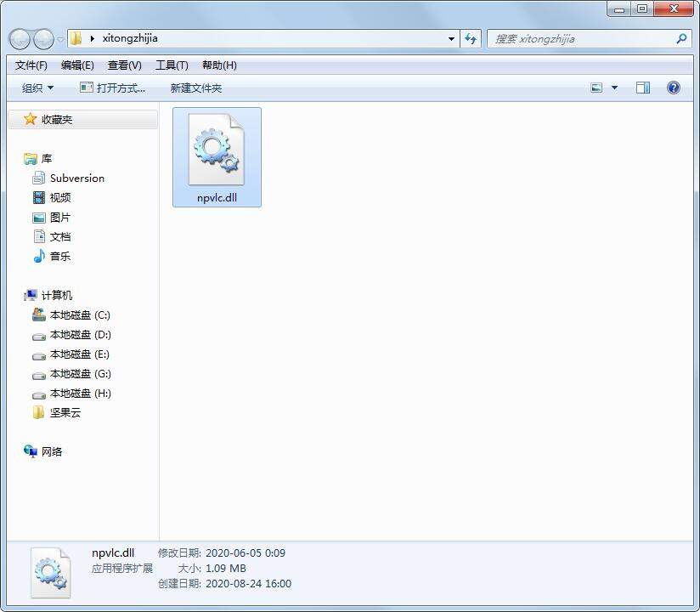Open the 工具(T) menu
The image size is (700, 612).
172,65
